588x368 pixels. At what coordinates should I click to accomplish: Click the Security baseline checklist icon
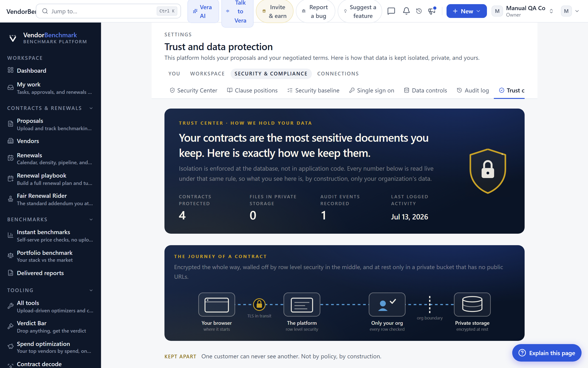[290, 90]
